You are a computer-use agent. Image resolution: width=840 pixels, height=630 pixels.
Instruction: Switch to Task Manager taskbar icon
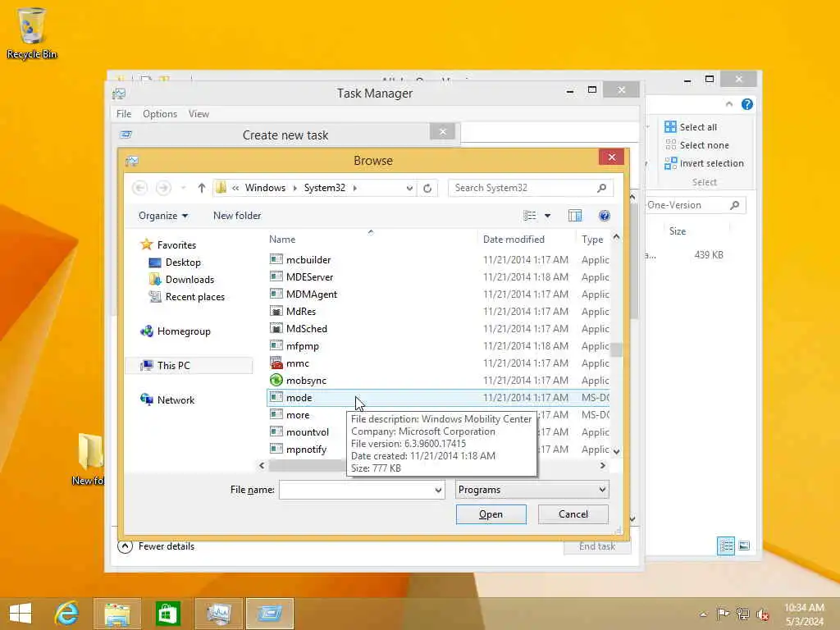[x=218, y=614]
